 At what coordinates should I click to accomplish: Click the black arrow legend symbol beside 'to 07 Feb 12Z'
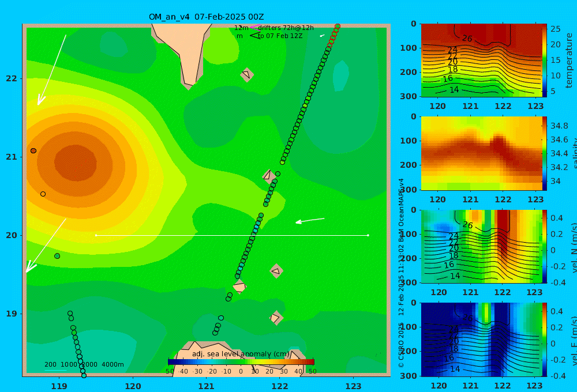click(x=254, y=36)
